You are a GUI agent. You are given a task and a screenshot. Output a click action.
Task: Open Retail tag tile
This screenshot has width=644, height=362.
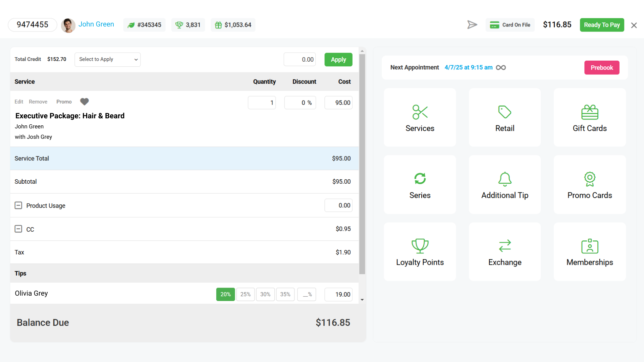[504, 118]
